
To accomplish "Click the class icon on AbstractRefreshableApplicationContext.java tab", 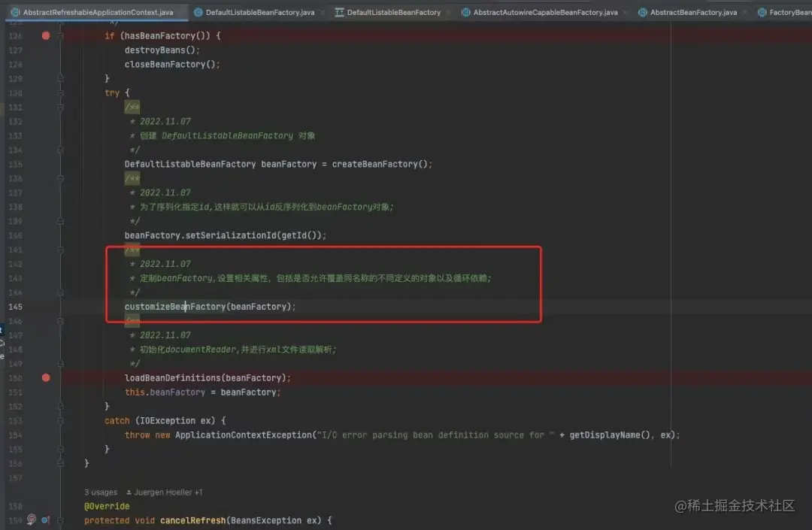I will [16, 12].
